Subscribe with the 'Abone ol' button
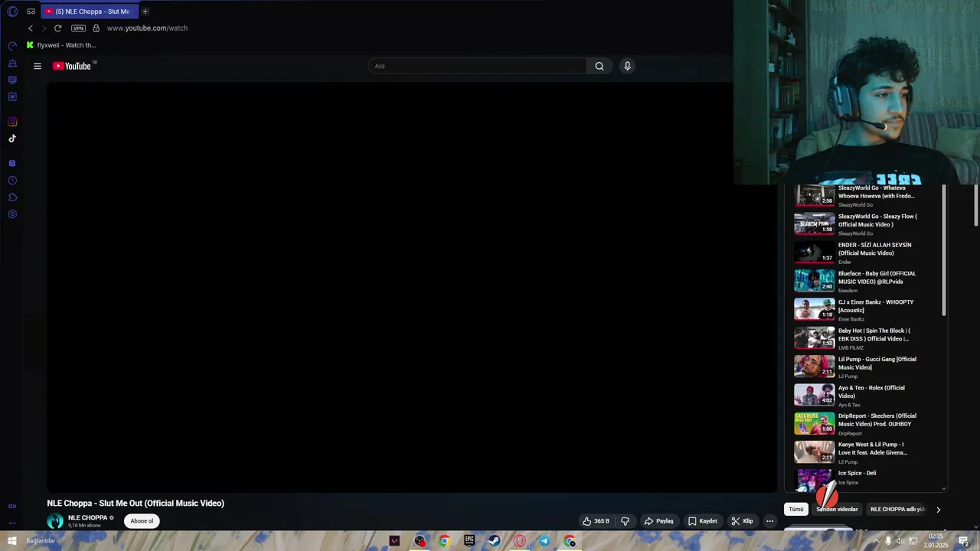This screenshot has height=551, width=980. 142,521
